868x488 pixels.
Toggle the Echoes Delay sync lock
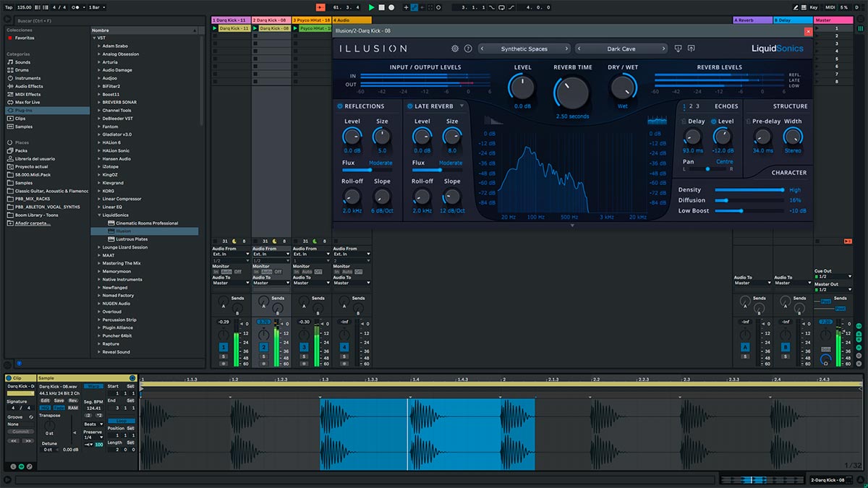[684, 121]
